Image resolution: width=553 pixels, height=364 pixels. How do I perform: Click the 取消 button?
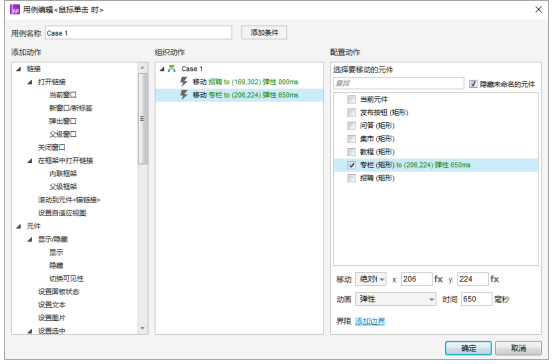(518, 348)
